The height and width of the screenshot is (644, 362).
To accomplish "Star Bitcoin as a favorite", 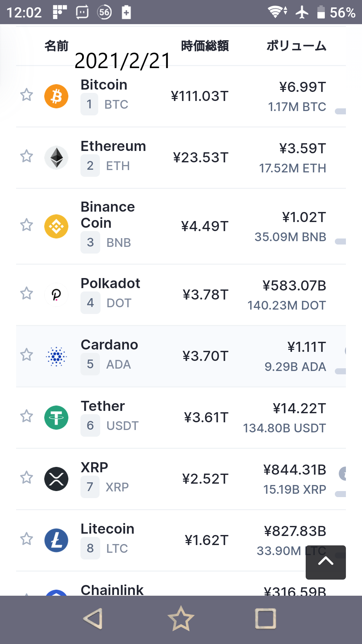I will (26, 95).
